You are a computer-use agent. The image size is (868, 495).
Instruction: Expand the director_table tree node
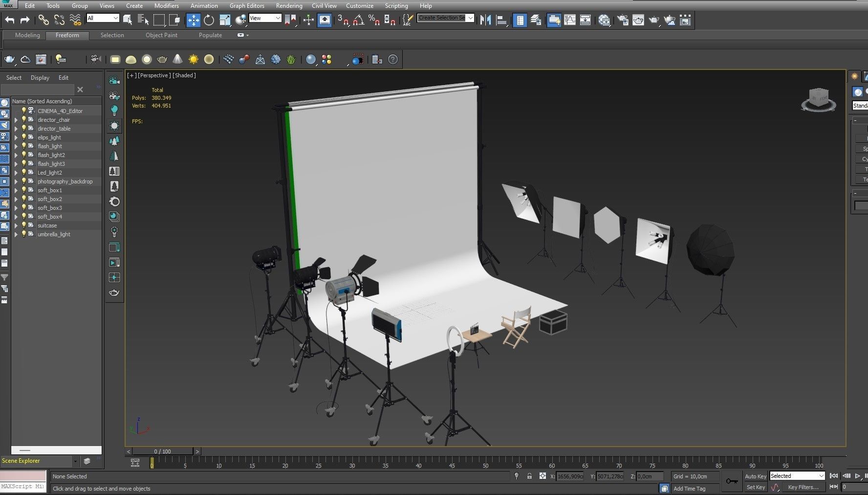pyautogui.click(x=16, y=129)
